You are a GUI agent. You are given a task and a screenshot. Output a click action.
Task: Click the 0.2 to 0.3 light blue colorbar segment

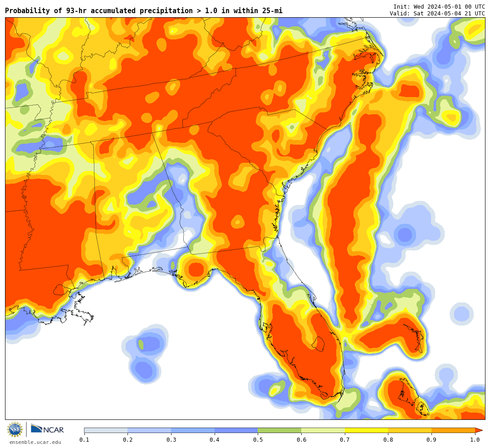click(149, 430)
